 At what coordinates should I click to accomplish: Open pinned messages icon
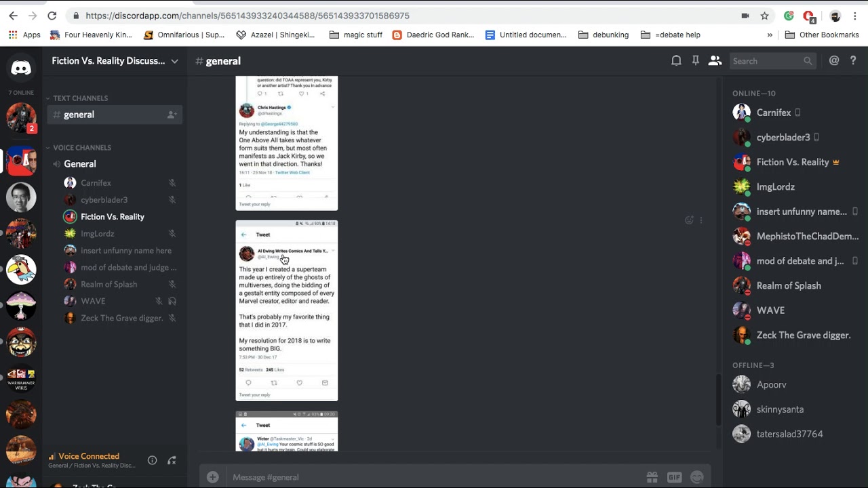pos(695,61)
